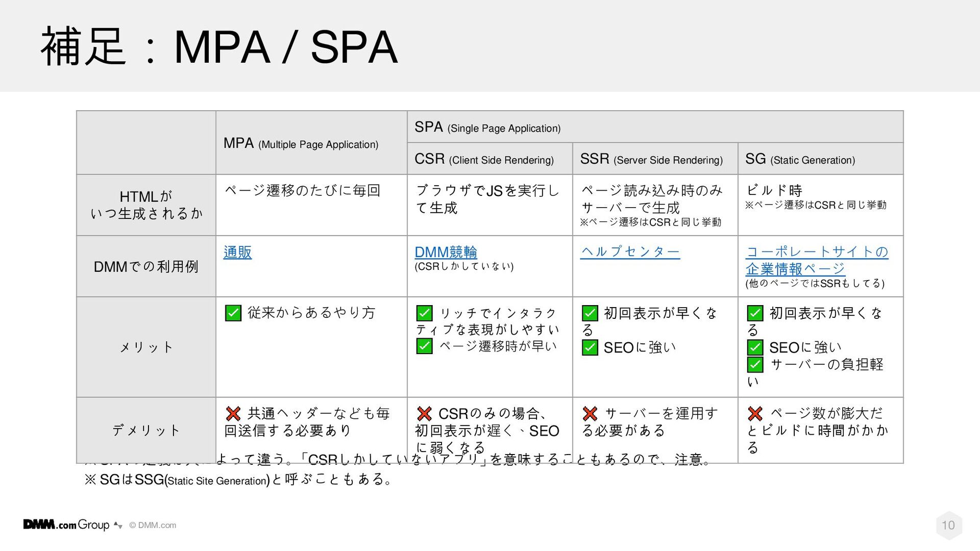980x551 pixels.
Task: Click the HTMLがいつ生成されるか row label
Action: [146, 205]
